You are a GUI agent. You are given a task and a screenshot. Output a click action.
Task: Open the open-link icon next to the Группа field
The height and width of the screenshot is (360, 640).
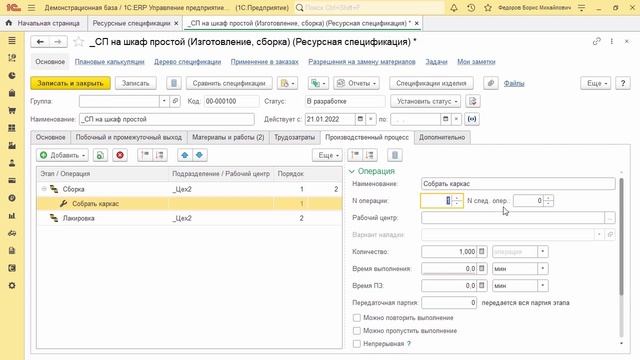175,101
